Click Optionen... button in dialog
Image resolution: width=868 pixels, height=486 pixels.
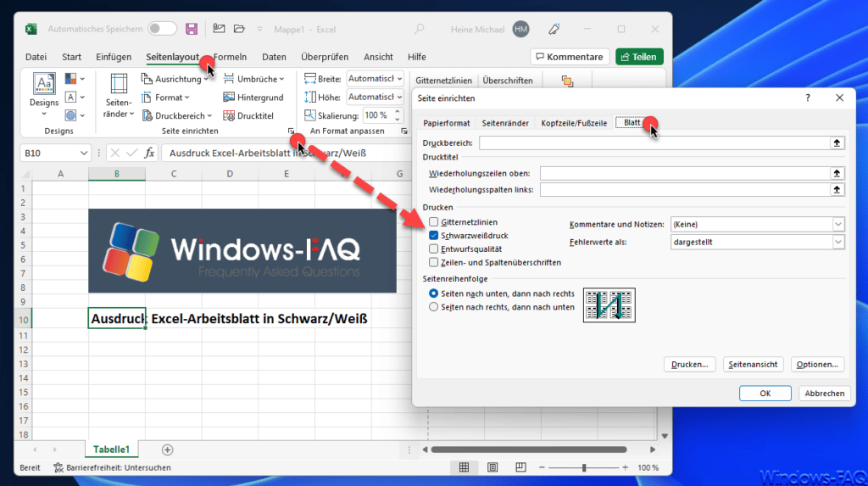pyautogui.click(x=817, y=364)
